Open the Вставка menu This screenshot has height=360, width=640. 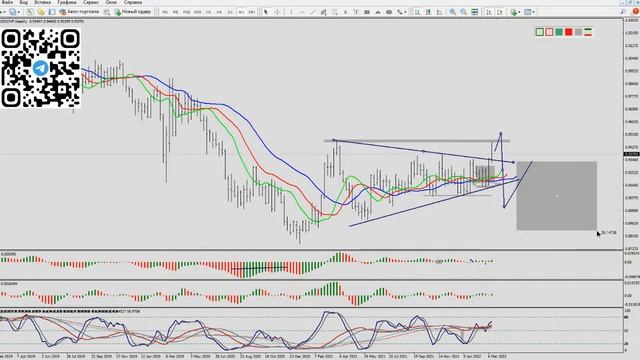[x=42, y=2]
